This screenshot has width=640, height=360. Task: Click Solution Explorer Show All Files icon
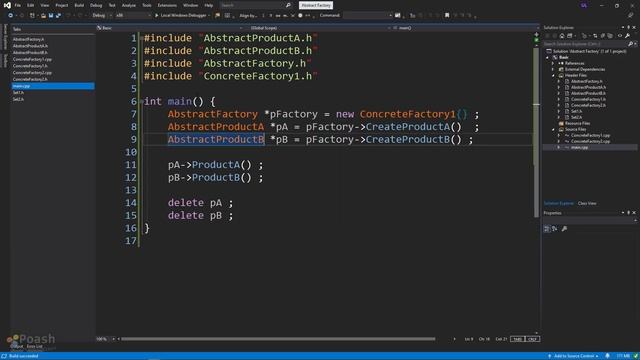tap(610, 36)
